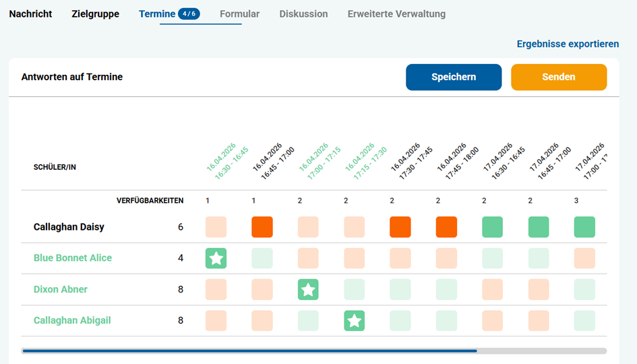Click the blue Speichern button
This screenshot has width=637, height=364.
point(454,78)
